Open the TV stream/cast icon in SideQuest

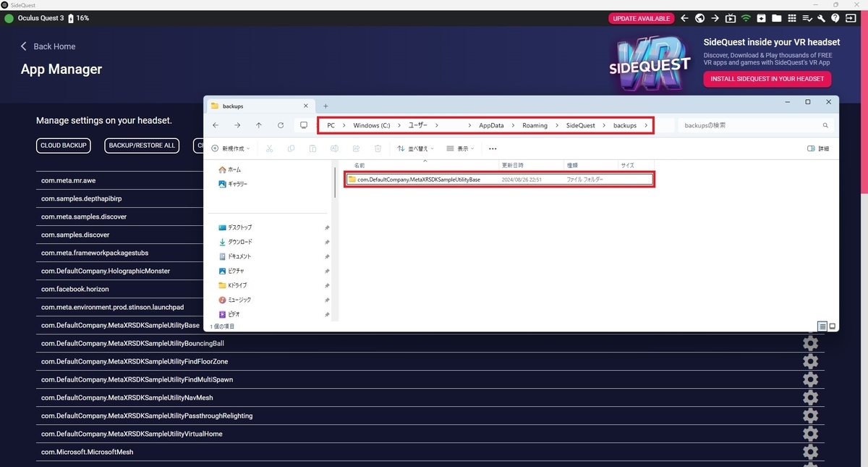(x=731, y=18)
